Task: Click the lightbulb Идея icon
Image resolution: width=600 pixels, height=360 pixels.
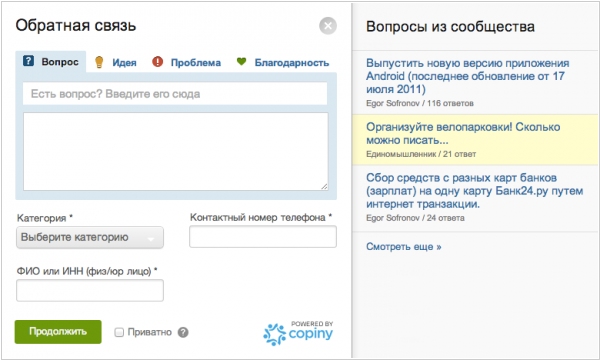Action: click(99, 62)
